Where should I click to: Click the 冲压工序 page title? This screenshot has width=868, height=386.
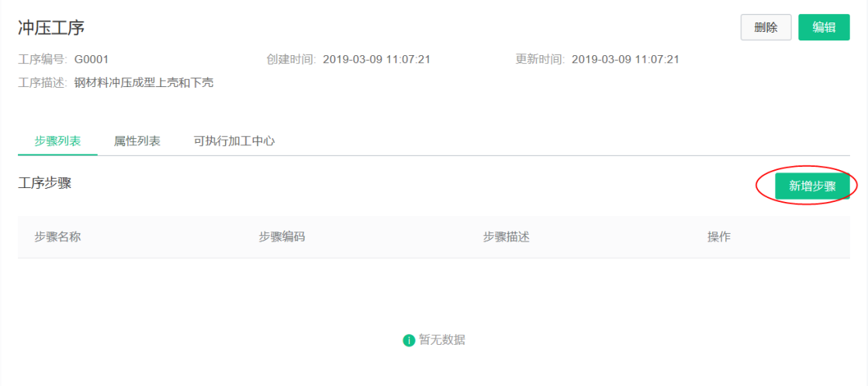pyautogui.click(x=51, y=28)
